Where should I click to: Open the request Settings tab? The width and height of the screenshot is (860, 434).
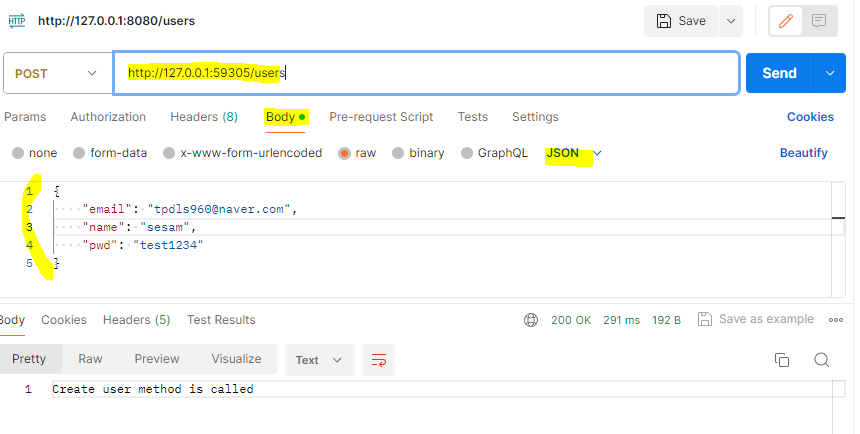click(x=535, y=117)
